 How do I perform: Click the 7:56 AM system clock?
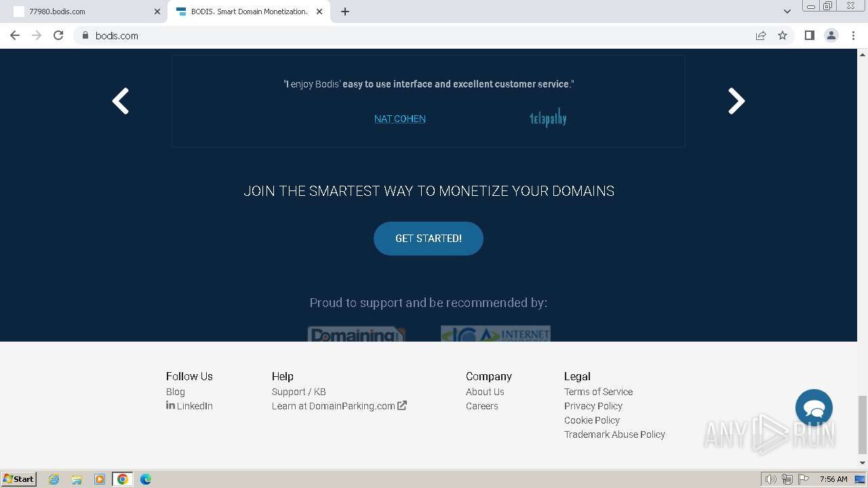tap(833, 479)
